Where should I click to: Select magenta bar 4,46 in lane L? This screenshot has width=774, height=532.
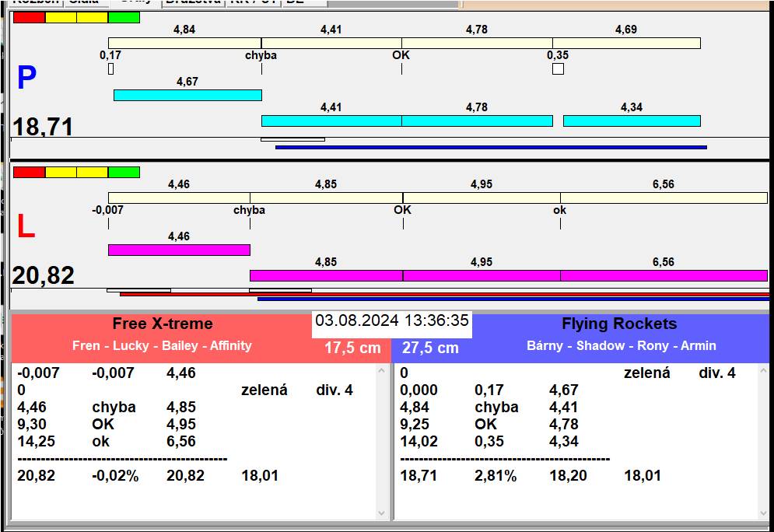[x=179, y=250]
